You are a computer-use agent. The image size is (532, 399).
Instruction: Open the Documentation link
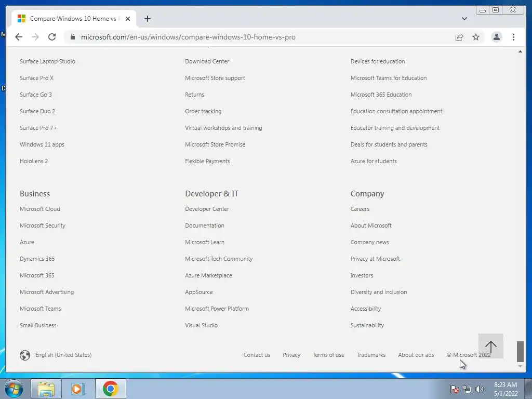[205, 225]
